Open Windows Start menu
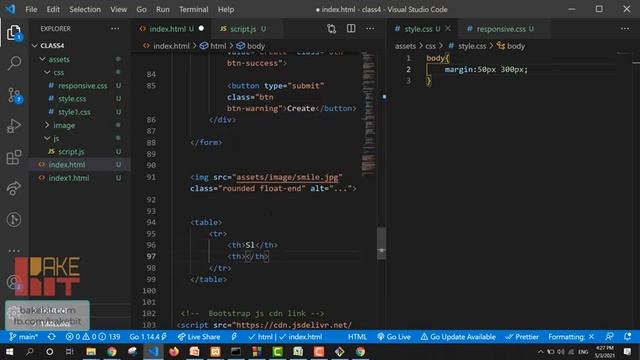The height and width of the screenshot is (360, 640). point(9,351)
